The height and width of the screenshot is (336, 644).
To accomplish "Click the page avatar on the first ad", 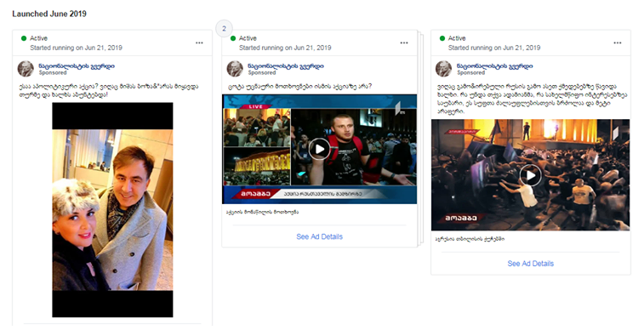I will pyautogui.click(x=26, y=69).
